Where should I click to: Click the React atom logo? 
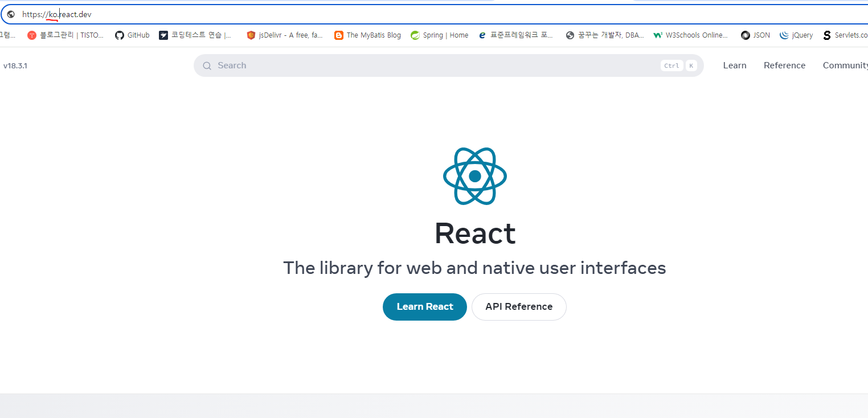point(475,176)
